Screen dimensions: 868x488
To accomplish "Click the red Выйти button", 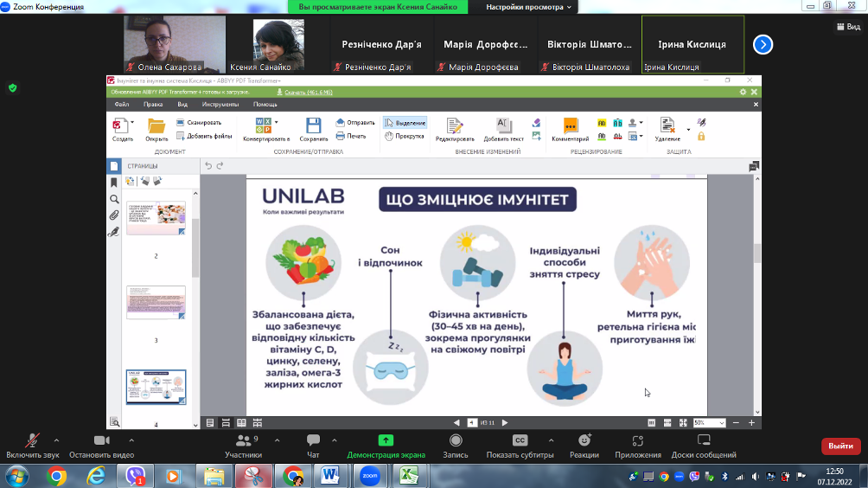I will pyautogui.click(x=840, y=446).
